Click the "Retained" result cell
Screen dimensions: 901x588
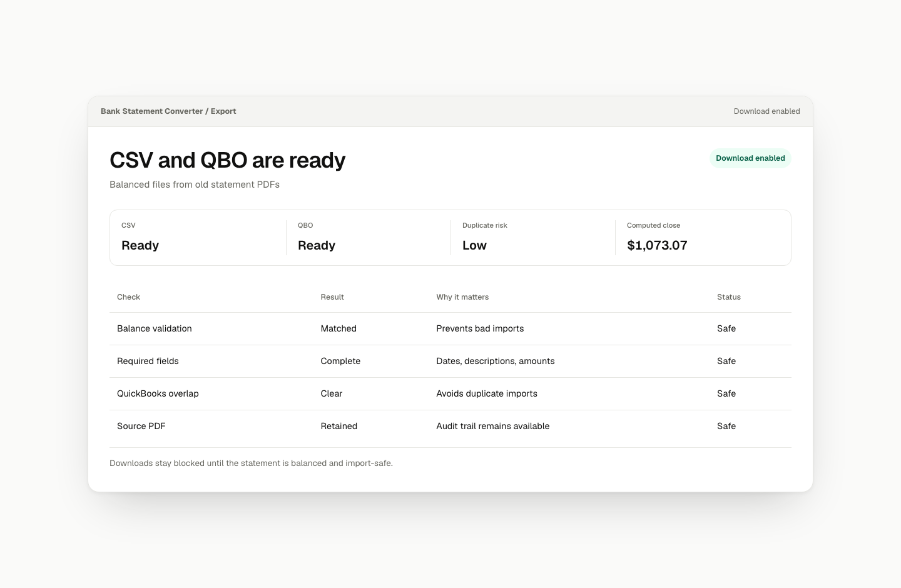(339, 426)
